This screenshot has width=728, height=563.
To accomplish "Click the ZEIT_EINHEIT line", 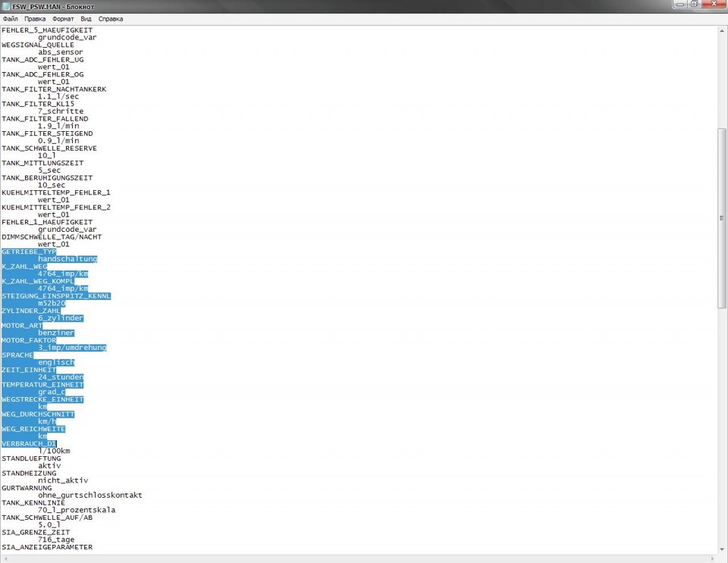I will pos(29,370).
